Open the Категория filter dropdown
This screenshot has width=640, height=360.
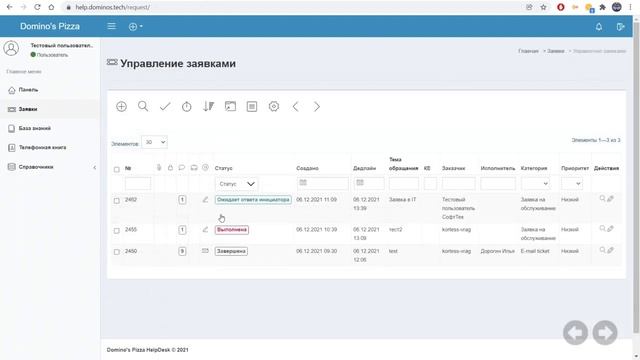click(x=536, y=184)
